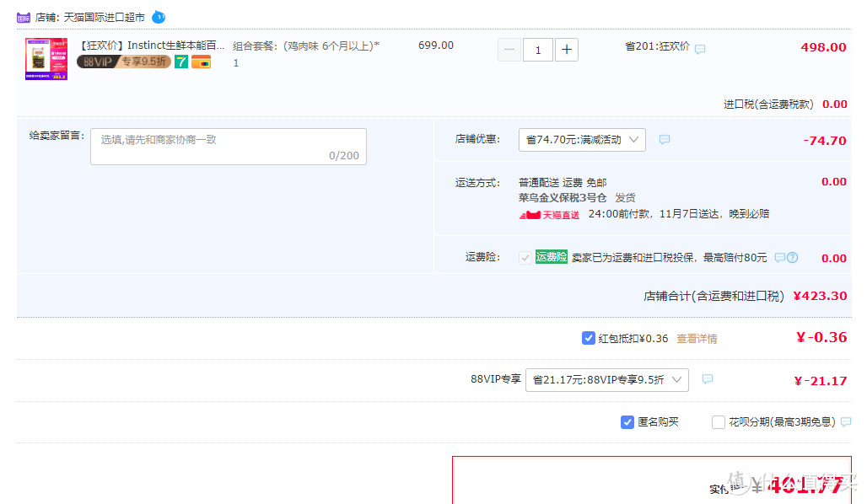Open the blue Wangwang chat icon
The height and width of the screenshot is (504, 867).
point(159,17)
